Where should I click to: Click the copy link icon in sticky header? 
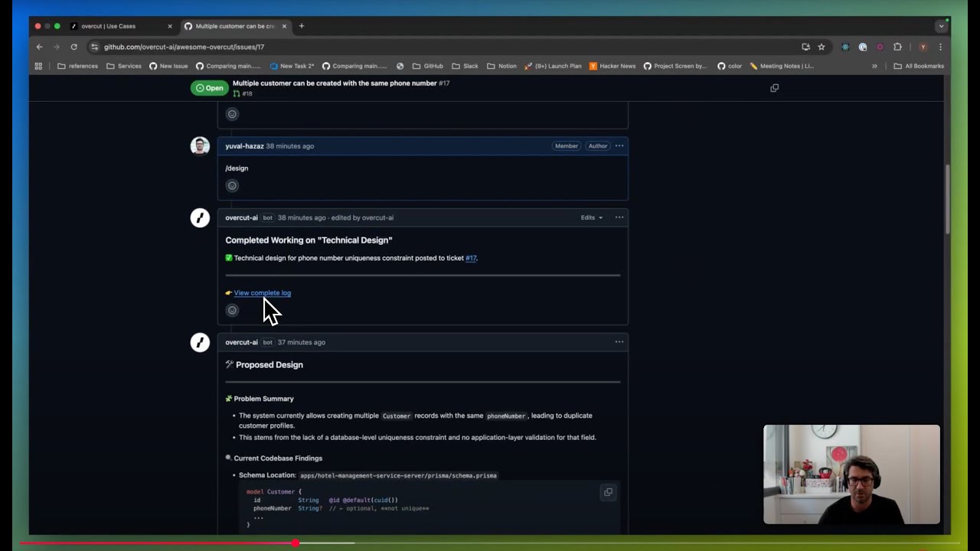click(774, 88)
